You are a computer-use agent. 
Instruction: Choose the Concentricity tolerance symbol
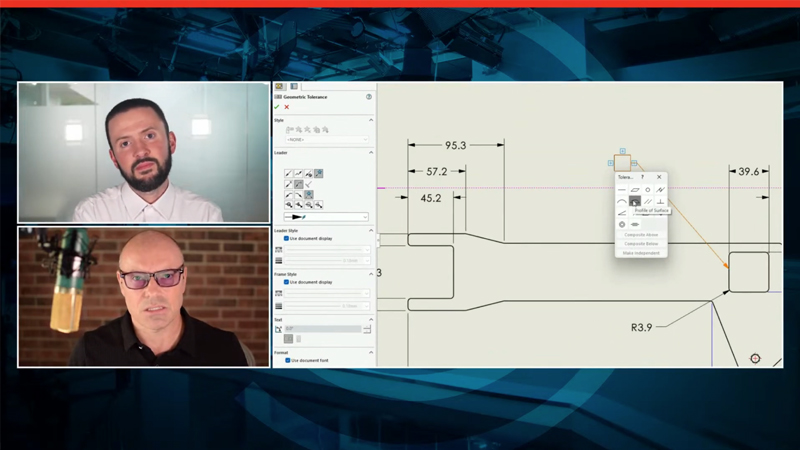point(622,224)
